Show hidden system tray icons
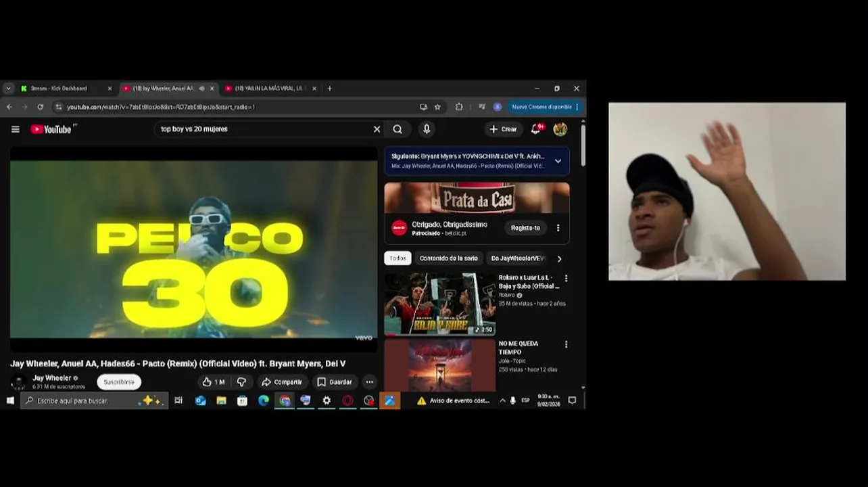This screenshot has width=868, height=487. 502,400
